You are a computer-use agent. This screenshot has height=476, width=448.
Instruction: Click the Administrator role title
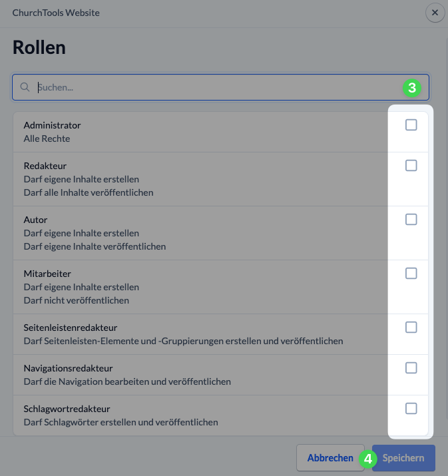pyautogui.click(x=52, y=125)
